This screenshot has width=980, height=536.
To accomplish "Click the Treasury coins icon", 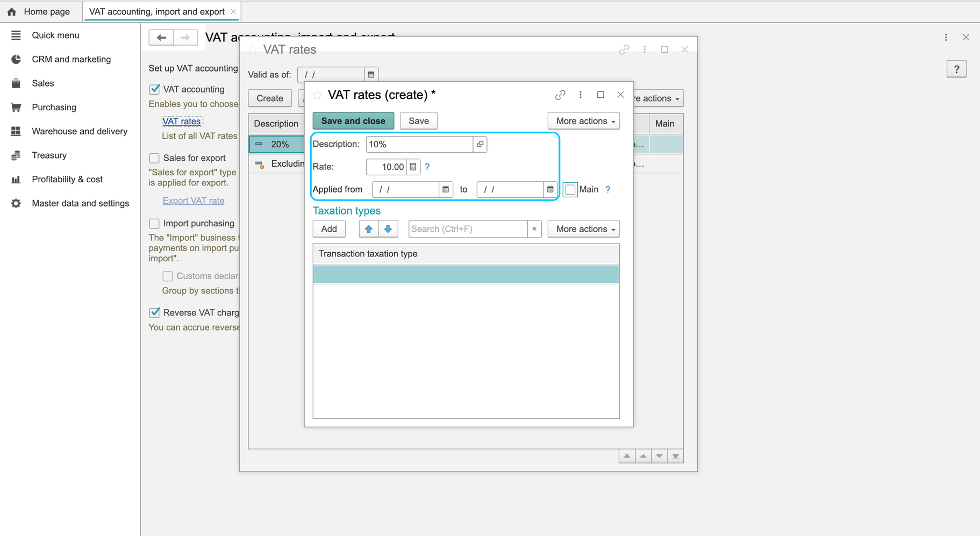I will pos(16,155).
